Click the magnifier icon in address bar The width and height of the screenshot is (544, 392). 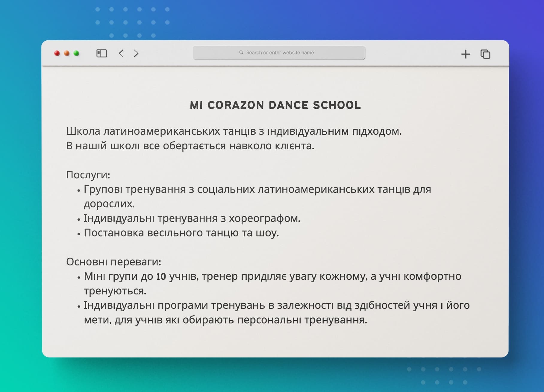241,53
